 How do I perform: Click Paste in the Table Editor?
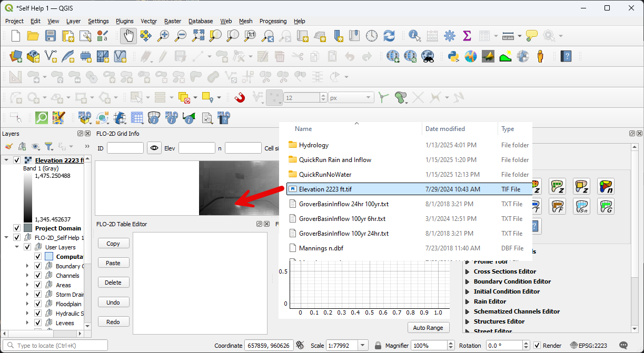113,263
